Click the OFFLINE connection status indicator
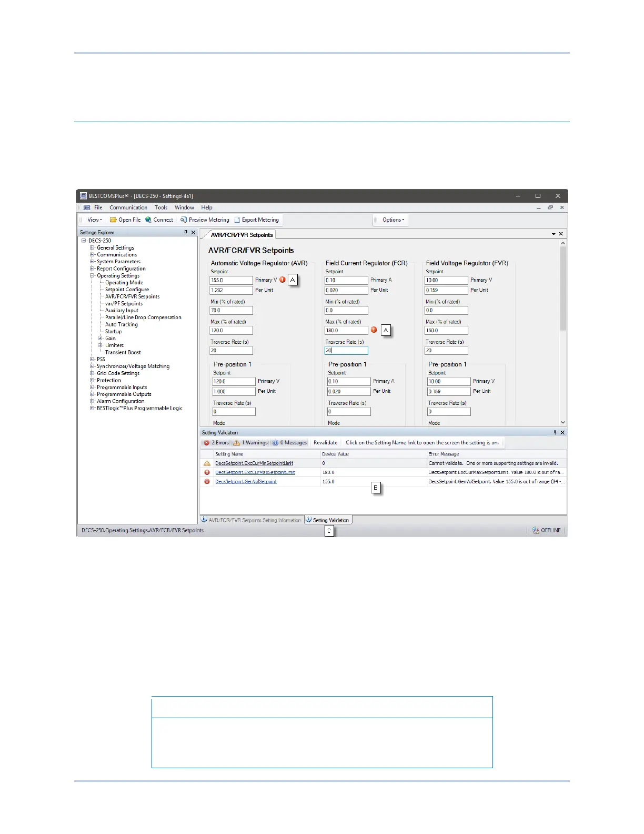 point(547,530)
